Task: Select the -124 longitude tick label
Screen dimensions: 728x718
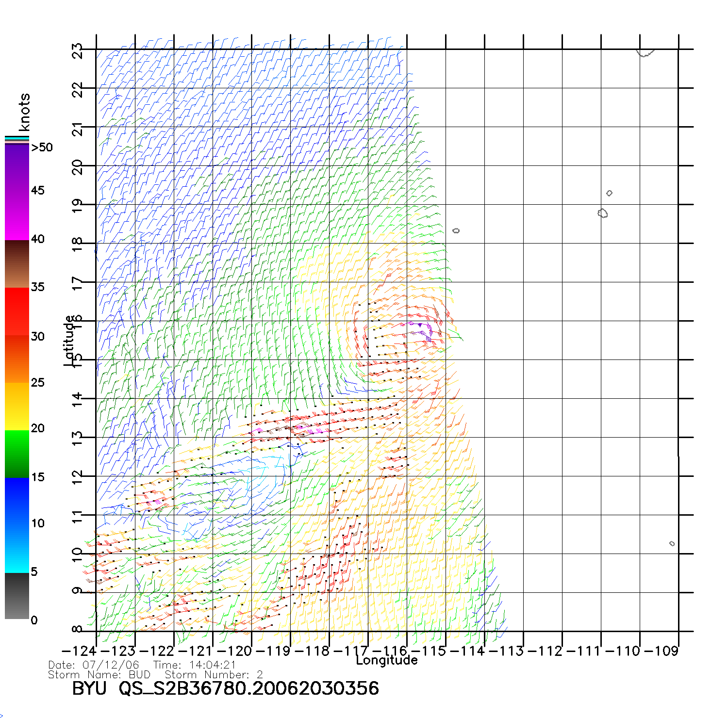Action: coord(80,651)
